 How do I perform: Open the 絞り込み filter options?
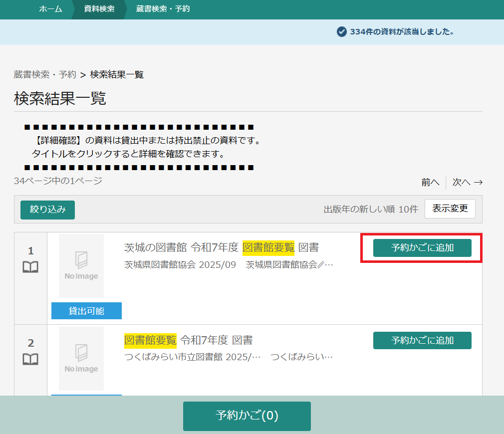[x=47, y=210]
